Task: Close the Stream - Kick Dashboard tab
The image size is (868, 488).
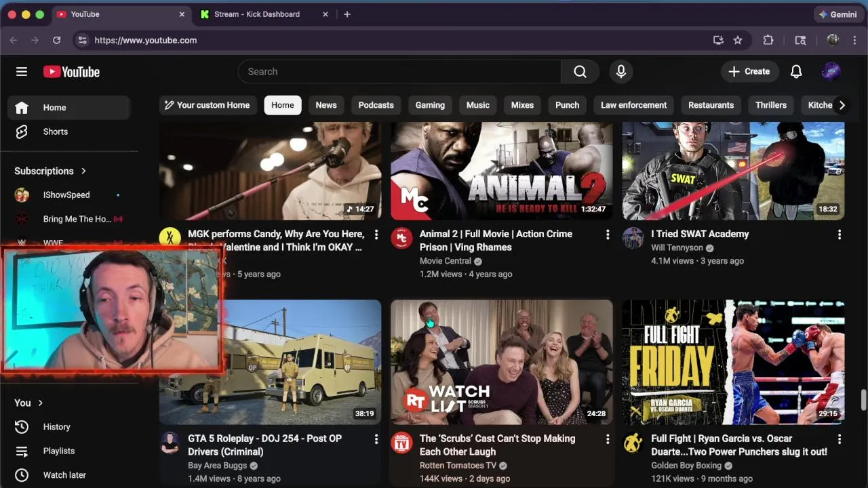Action: (x=325, y=14)
